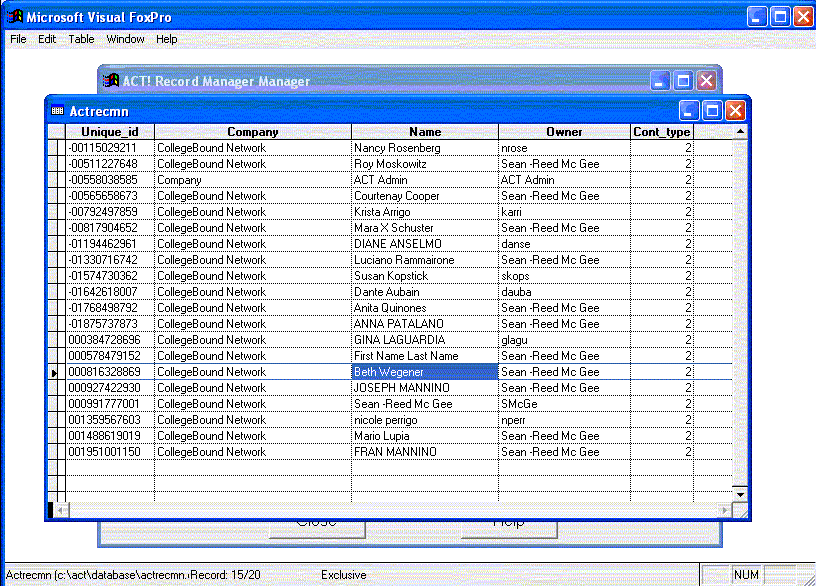Select the JOSEPH MANNINO name cell
The image size is (816, 586).
tap(425, 388)
